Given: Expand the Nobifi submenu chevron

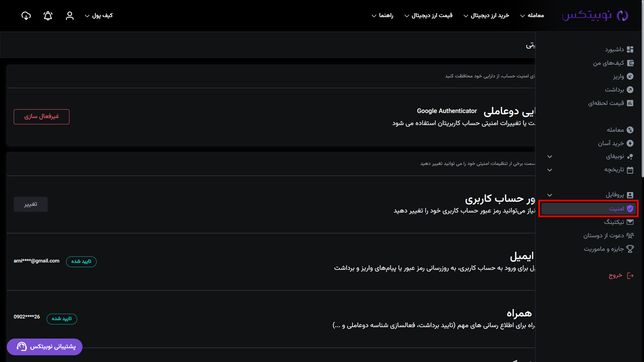Looking at the screenshot, I should click(x=550, y=157).
